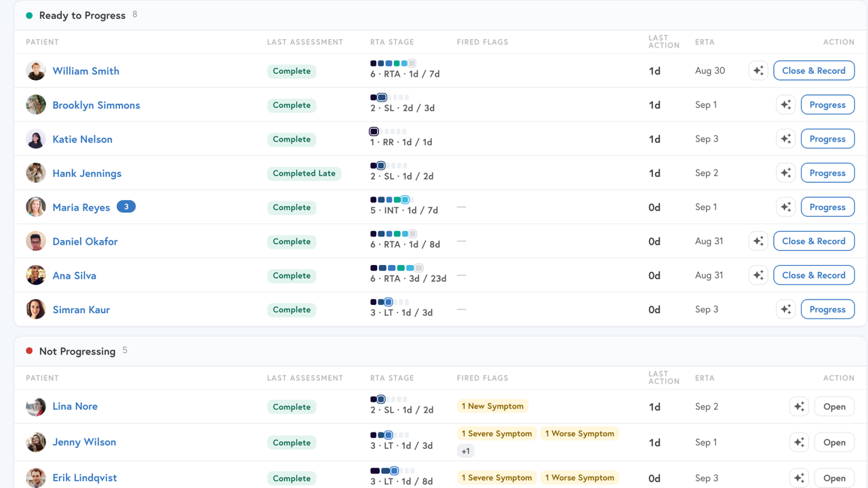Open Lina Nore patient link
Viewport: 868px width, 488px height.
pos(75,406)
